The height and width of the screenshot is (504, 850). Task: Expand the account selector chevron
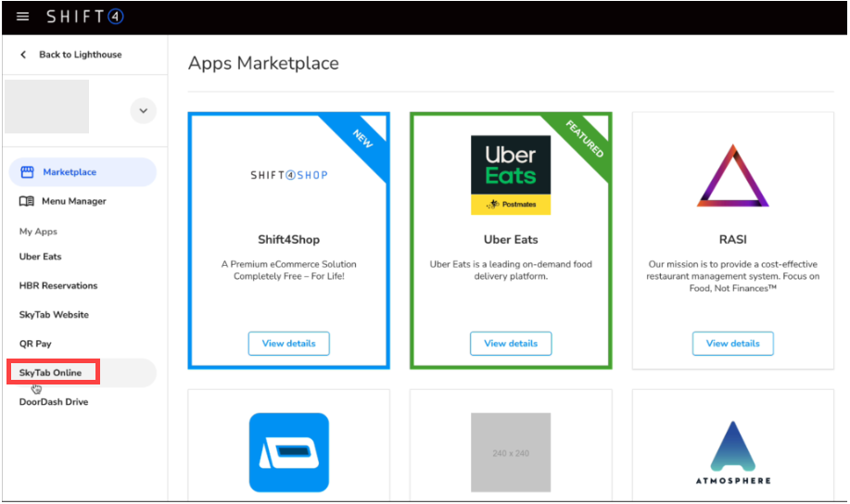tap(143, 110)
